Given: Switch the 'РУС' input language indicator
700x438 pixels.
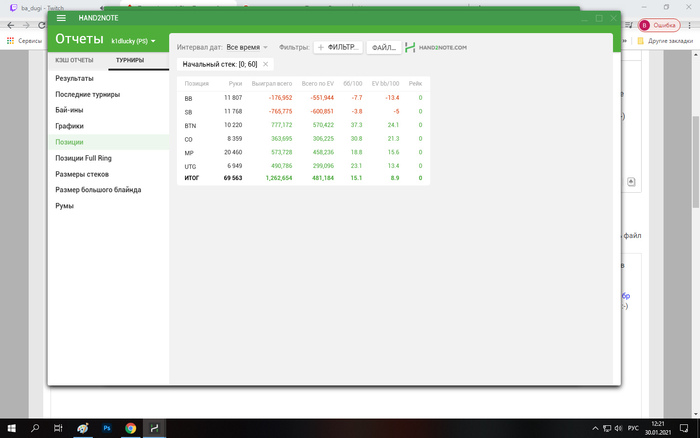Looking at the screenshot, I should tap(633, 429).
